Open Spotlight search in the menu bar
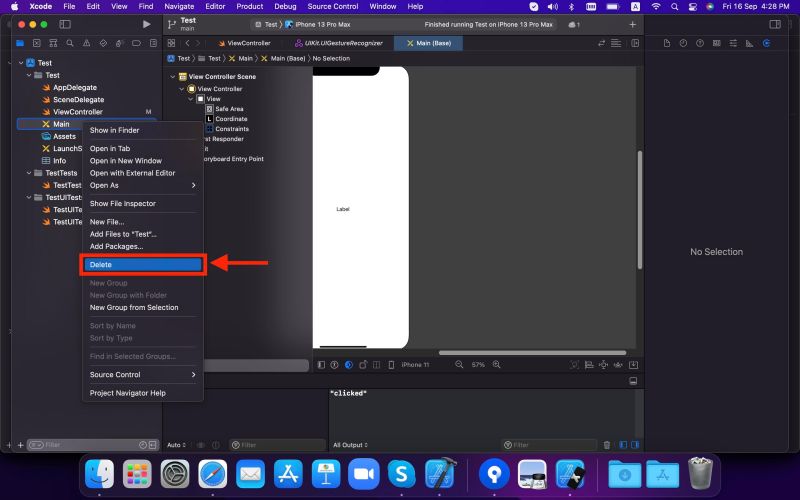The image size is (800, 500). click(x=674, y=7)
